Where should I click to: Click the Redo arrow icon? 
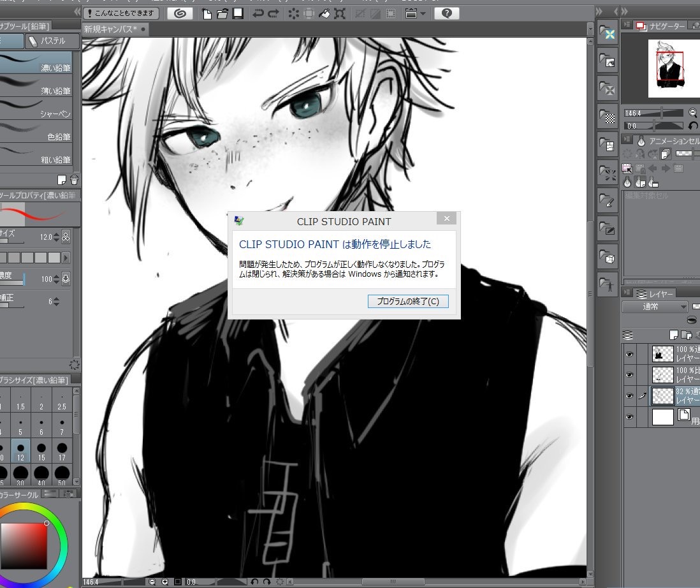273,13
